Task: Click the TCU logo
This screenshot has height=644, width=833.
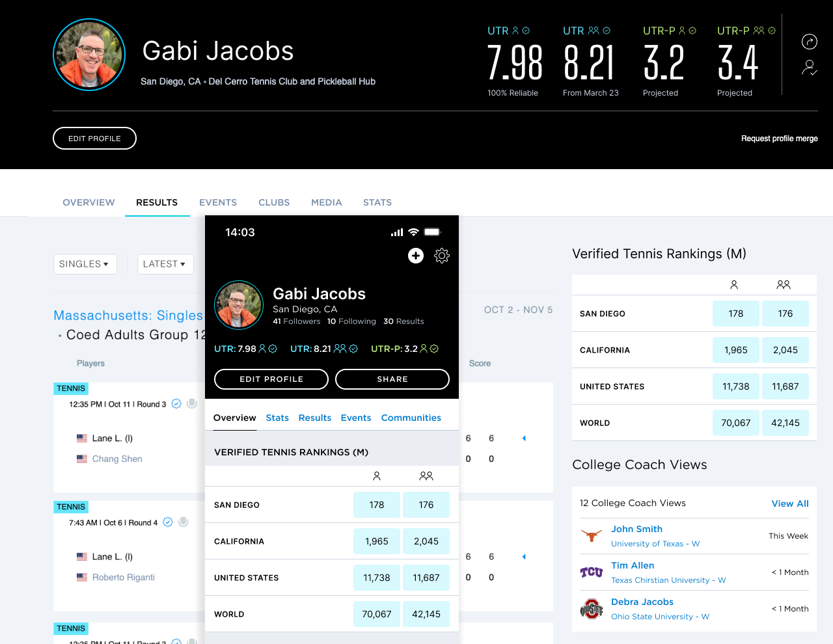Action: pyautogui.click(x=592, y=572)
